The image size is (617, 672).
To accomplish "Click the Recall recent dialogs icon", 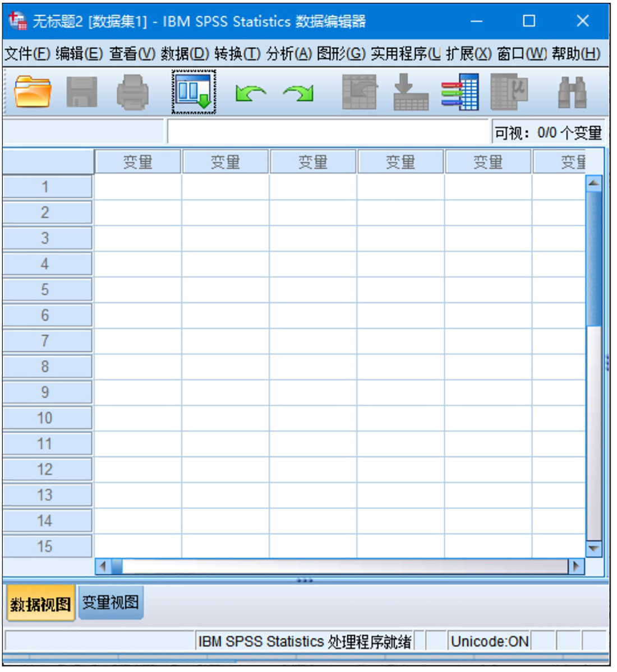I will point(194,92).
